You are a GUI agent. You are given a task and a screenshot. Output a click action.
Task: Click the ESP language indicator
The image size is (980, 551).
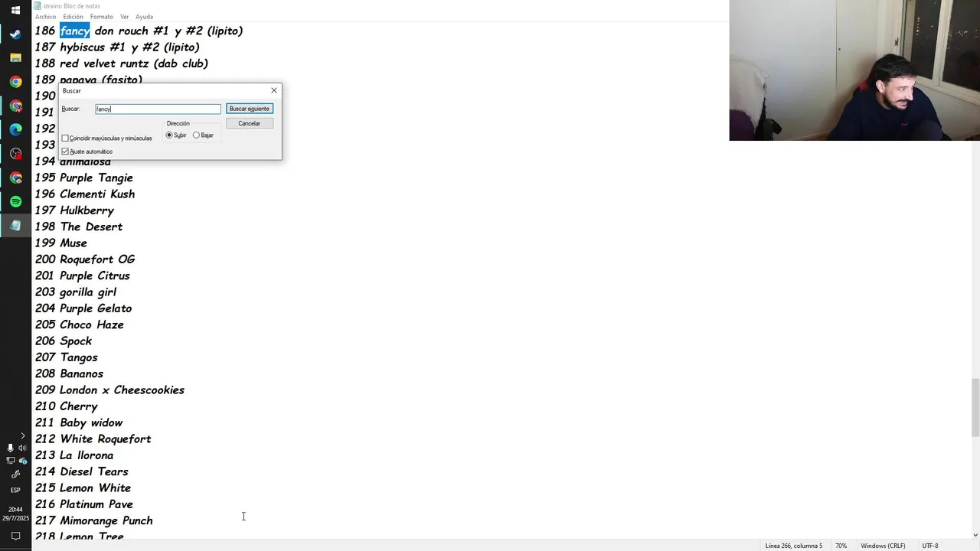[15, 490]
